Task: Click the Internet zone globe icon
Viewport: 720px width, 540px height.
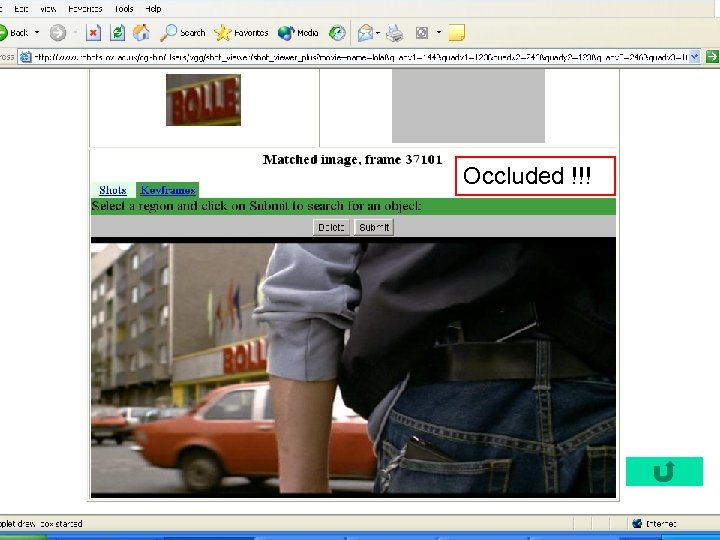Action: click(637, 523)
